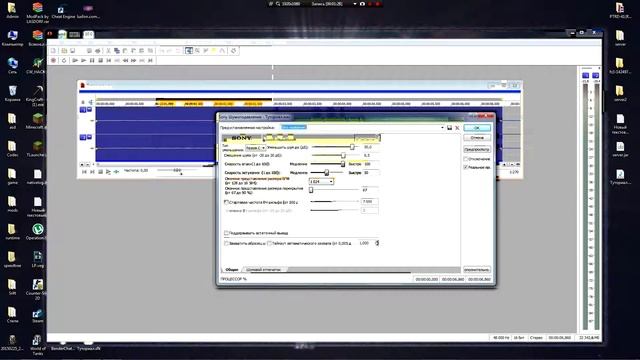
Task: Click the Record button in transport toolbar
Action: 53,60
